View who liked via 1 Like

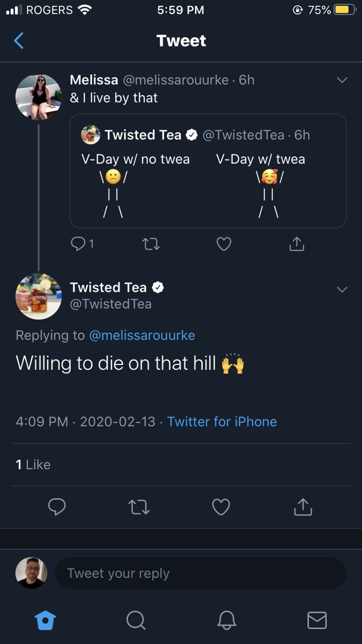(x=33, y=465)
